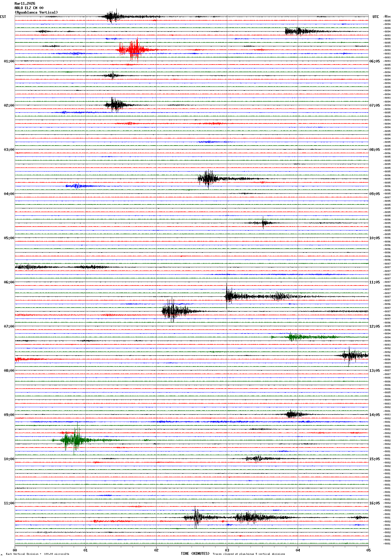392x558 pixels.
Task: Select the 05 minute tick on bottom axis
Action: pyautogui.click(x=368, y=550)
